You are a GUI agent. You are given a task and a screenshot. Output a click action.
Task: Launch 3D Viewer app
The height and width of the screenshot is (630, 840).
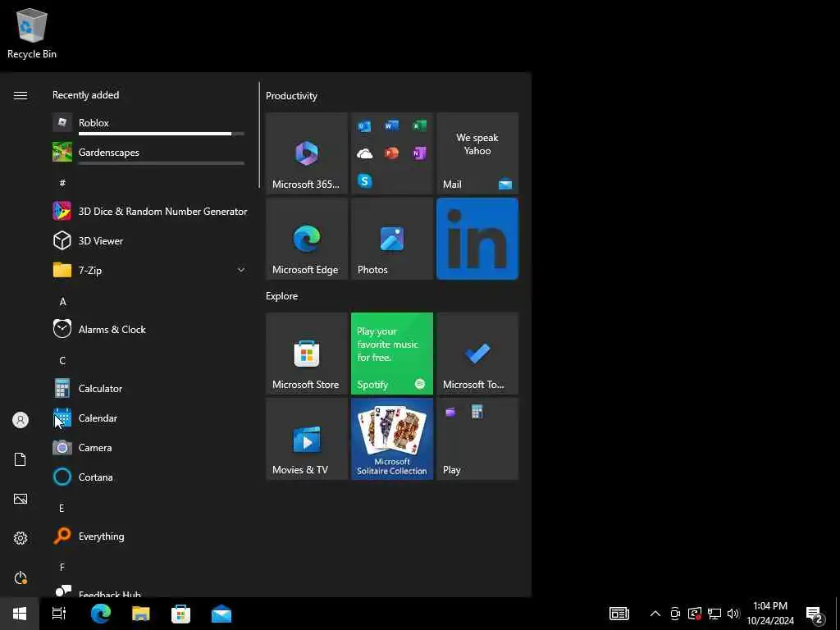click(149, 240)
